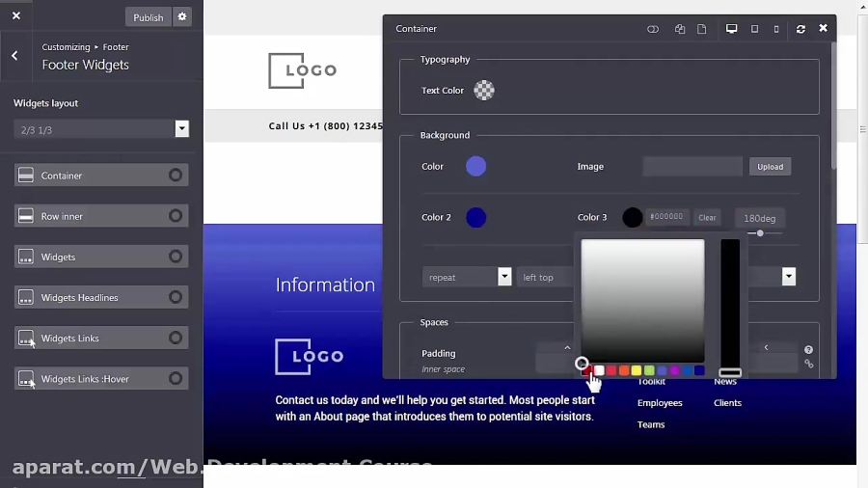Switch to desktop view in Container panel

click(731, 29)
